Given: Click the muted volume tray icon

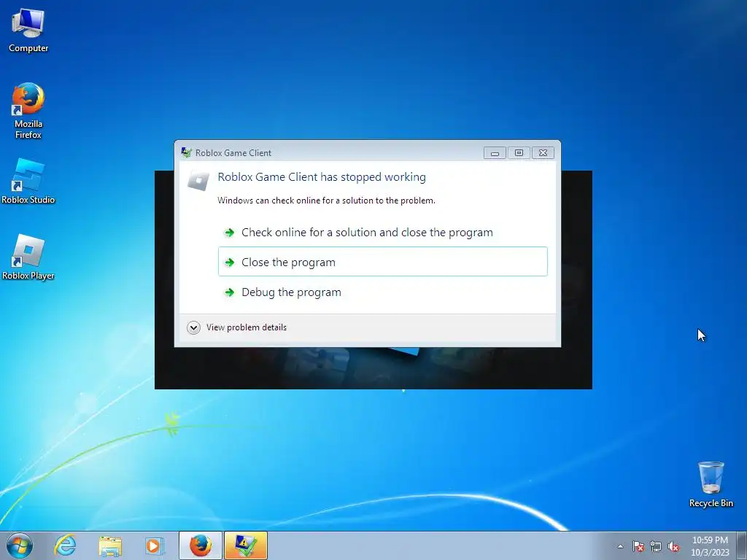Looking at the screenshot, I should [673, 546].
